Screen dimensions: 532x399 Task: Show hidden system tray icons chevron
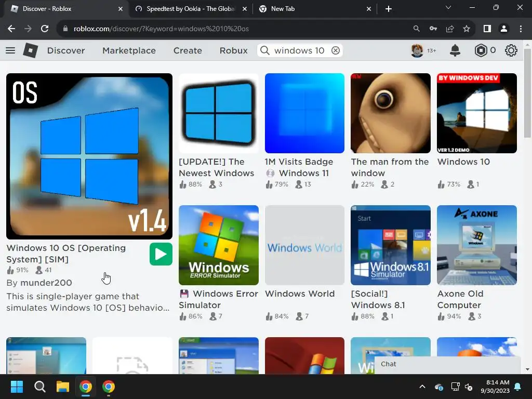[x=422, y=387]
